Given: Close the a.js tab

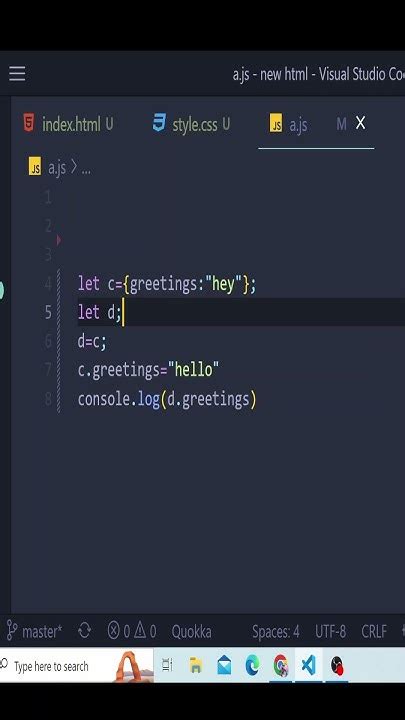Looking at the screenshot, I should tap(360, 123).
